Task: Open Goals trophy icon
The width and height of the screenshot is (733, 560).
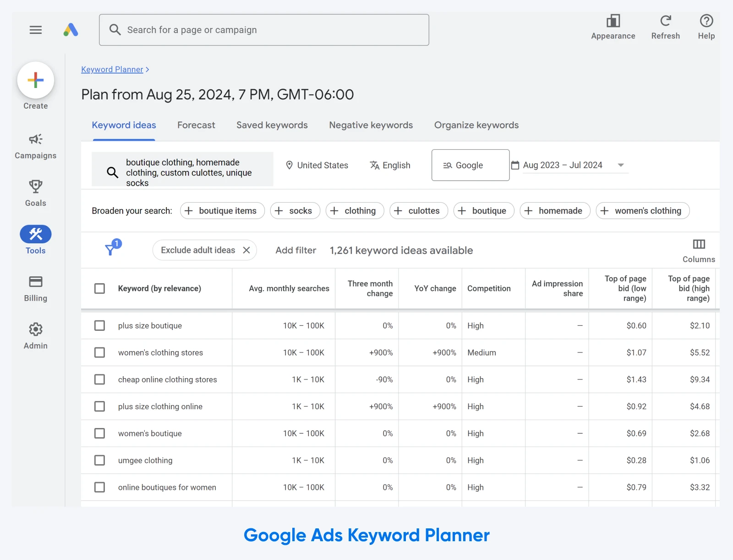Action: pyautogui.click(x=36, y=187)
